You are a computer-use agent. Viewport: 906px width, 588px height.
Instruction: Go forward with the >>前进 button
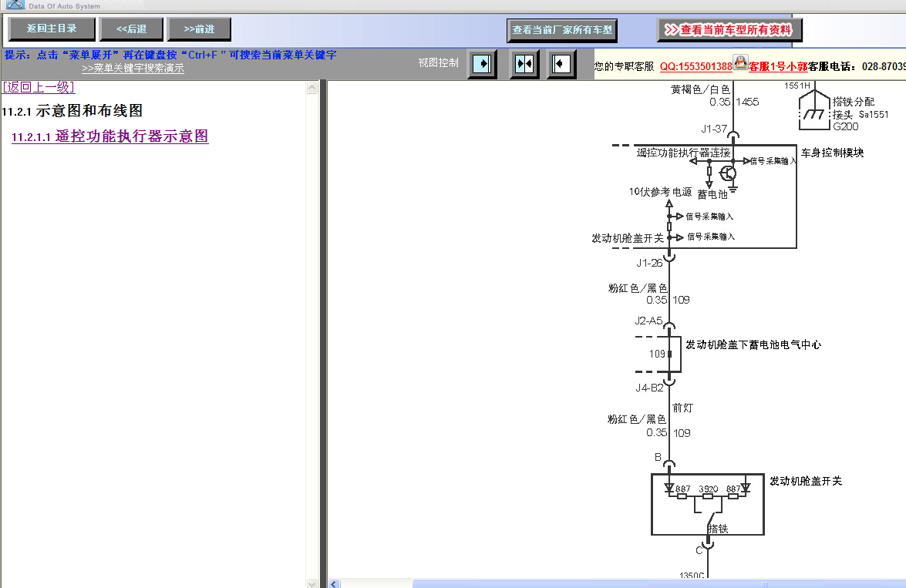199,29
